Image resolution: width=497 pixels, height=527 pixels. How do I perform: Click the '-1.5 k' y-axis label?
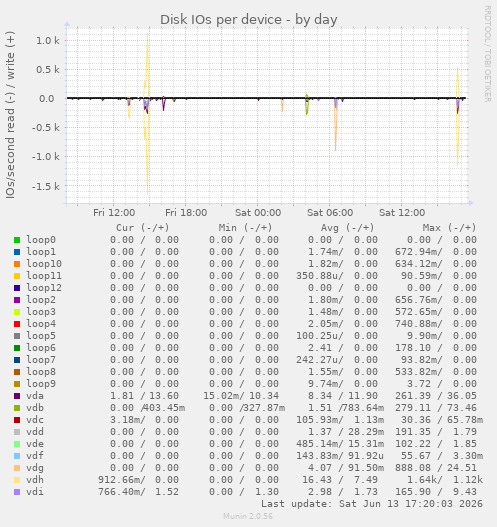tap(46, 186)
